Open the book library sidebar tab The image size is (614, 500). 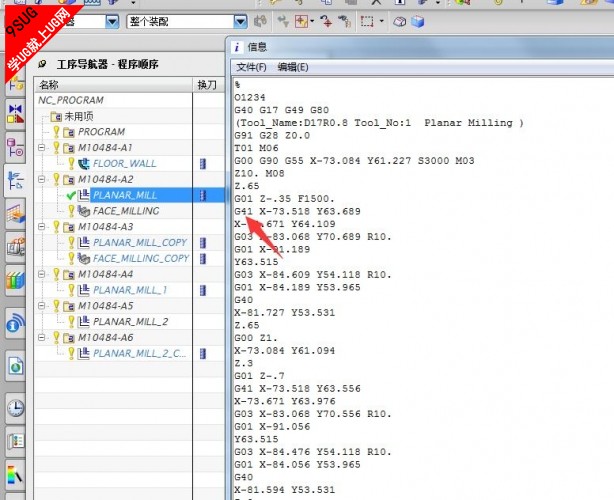[x=15, y=281]
